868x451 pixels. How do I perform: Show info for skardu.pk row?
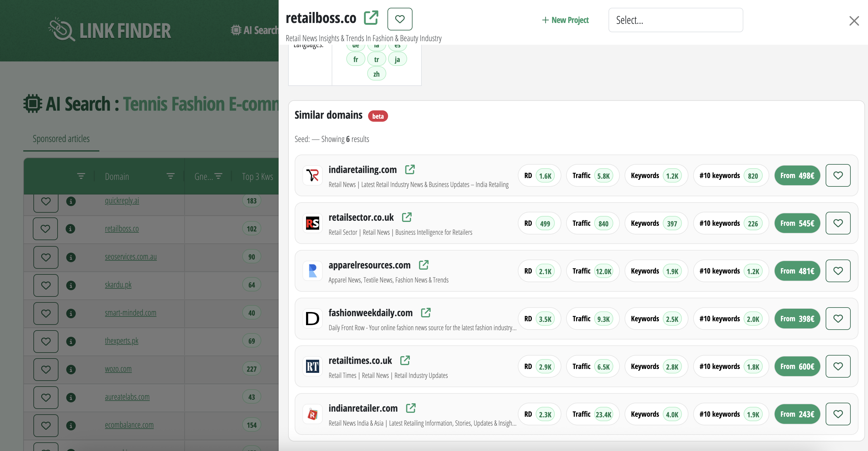70,285
